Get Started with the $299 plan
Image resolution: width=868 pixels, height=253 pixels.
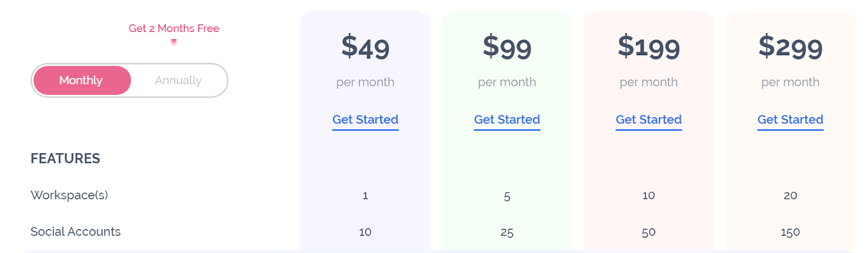point(790,120)
